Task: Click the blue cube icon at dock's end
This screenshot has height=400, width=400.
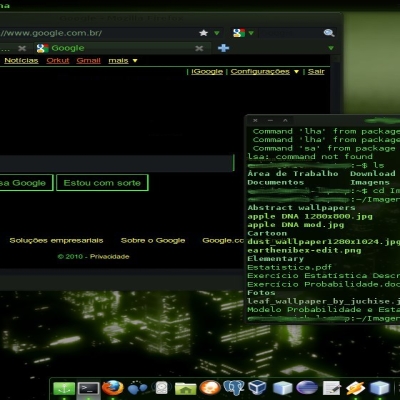Action: click(x=379, y=388)
